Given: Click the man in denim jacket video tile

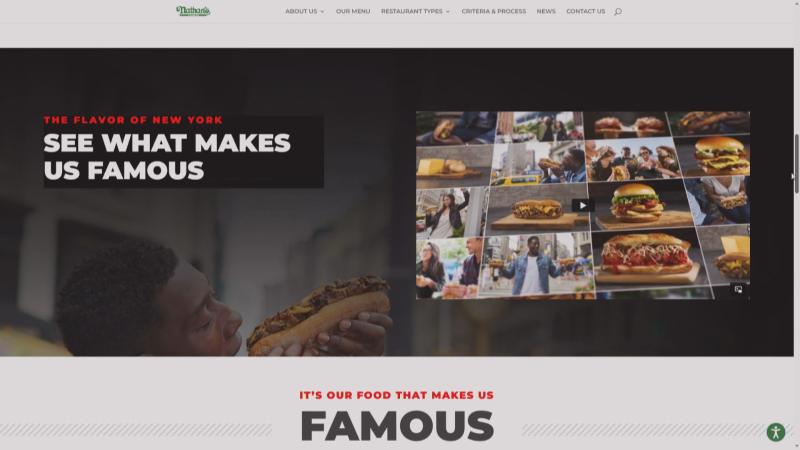Looking at the screenshot, I should point(536,264).
